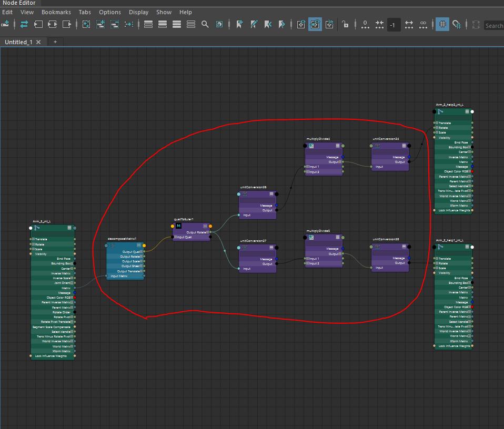Toggle selection syncing with double arrows icon
Viewport: 504px width, 429px height.
[24, 24]
